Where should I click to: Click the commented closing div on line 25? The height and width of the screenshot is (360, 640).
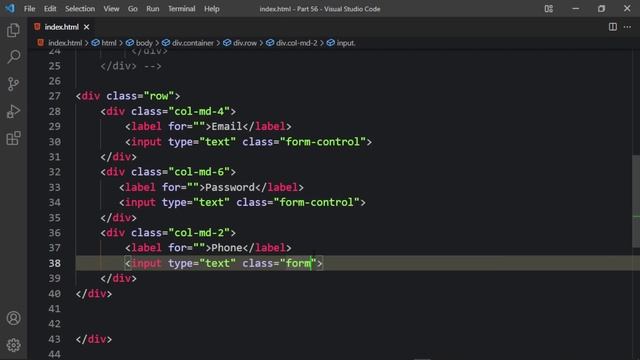click(118, 66)
